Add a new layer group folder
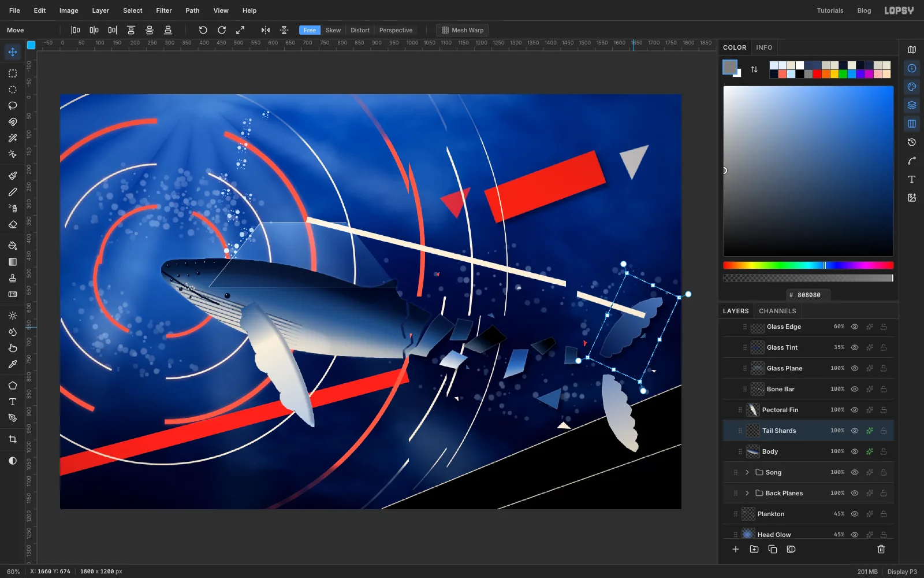This screenshot has width=924, height=578. click(754, 549)
